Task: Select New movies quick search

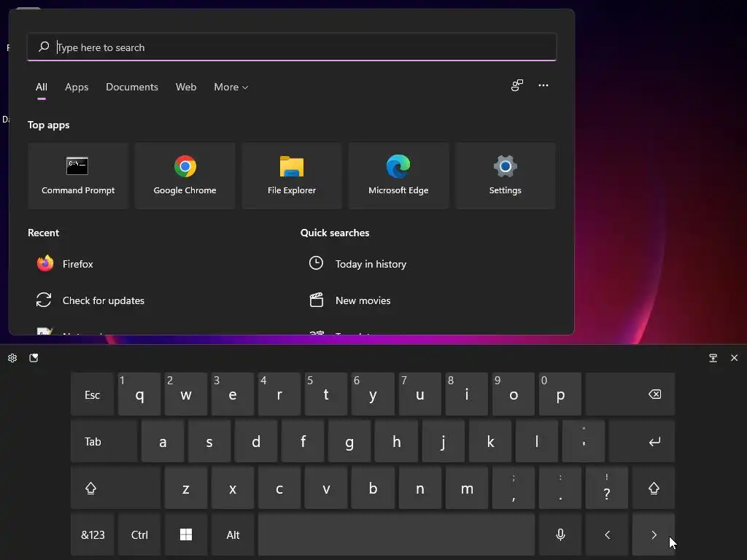Action: [349, 300]
